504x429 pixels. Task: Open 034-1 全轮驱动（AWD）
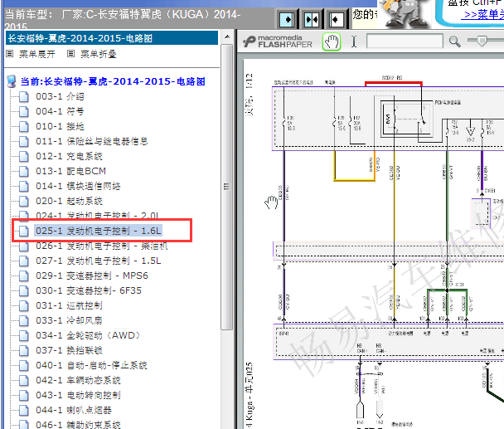pyautogui.click(x=89, y=336)
